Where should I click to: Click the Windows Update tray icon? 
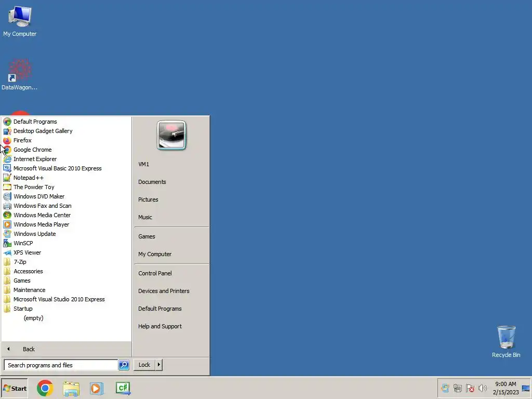445,388
